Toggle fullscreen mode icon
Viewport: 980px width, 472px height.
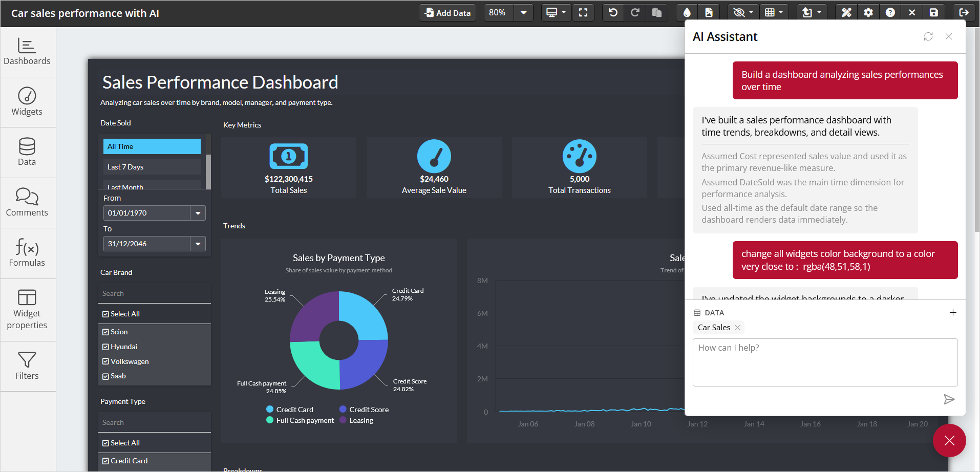coord(583,13)
